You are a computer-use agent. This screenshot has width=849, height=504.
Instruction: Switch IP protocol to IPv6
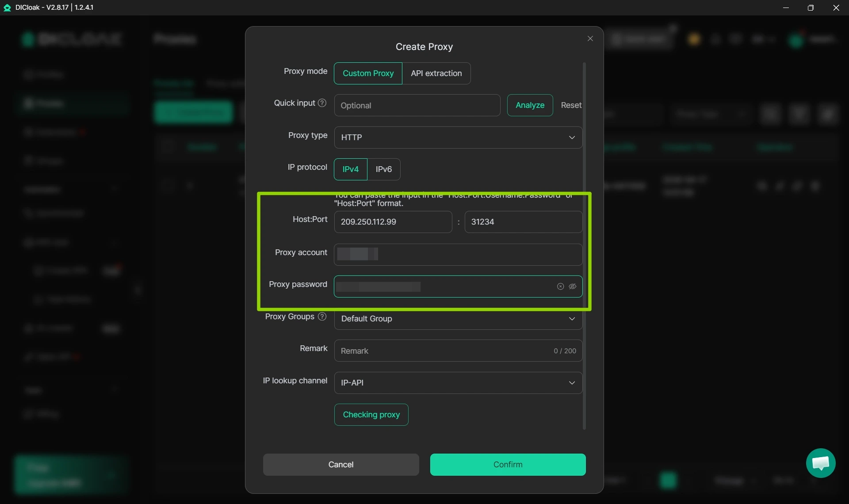coord(383,169)
